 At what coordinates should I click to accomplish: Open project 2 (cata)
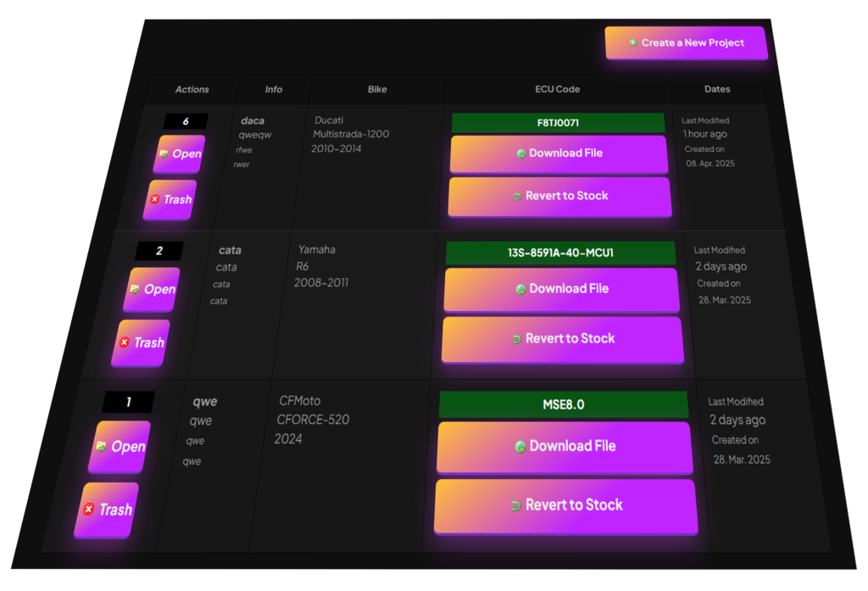click(152, 289)
